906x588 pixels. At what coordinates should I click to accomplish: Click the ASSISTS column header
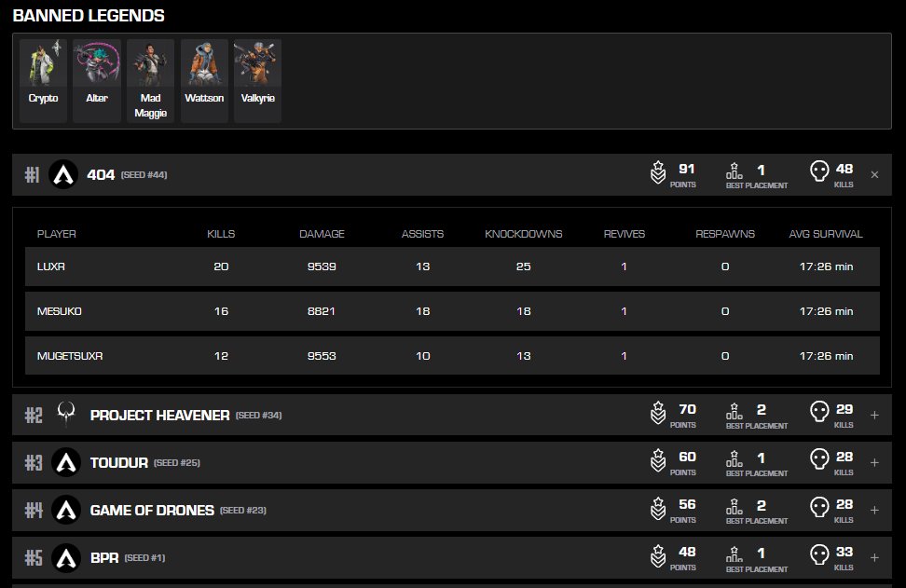[422, 233]
